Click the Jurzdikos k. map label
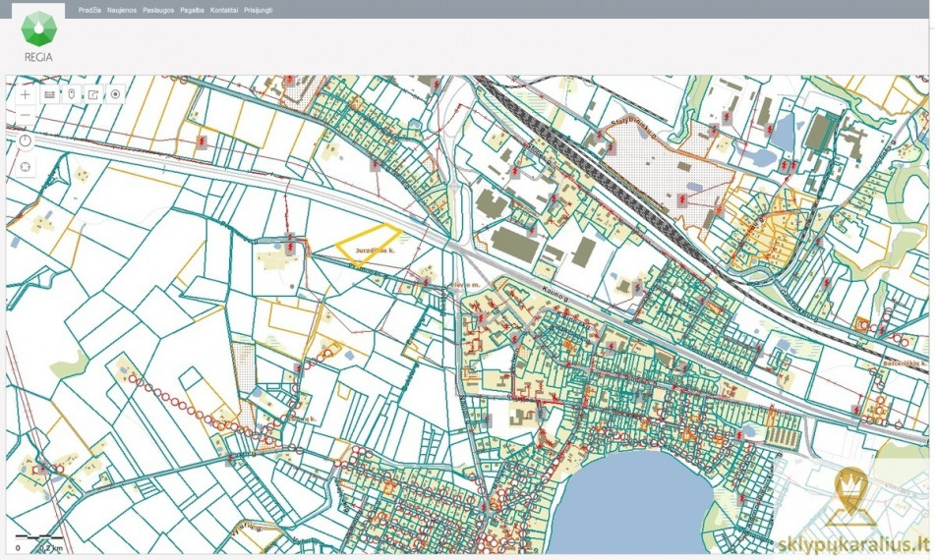Image resolution: width=935 pixels, height=560 pixels. pyautogui.click(x=375, y=251)
